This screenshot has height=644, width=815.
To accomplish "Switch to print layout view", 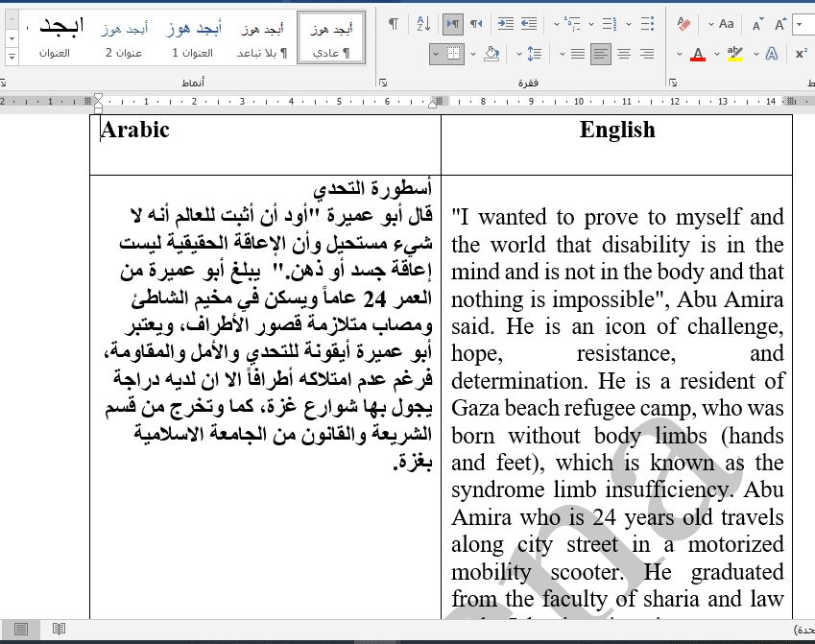I will coord(21,630).
